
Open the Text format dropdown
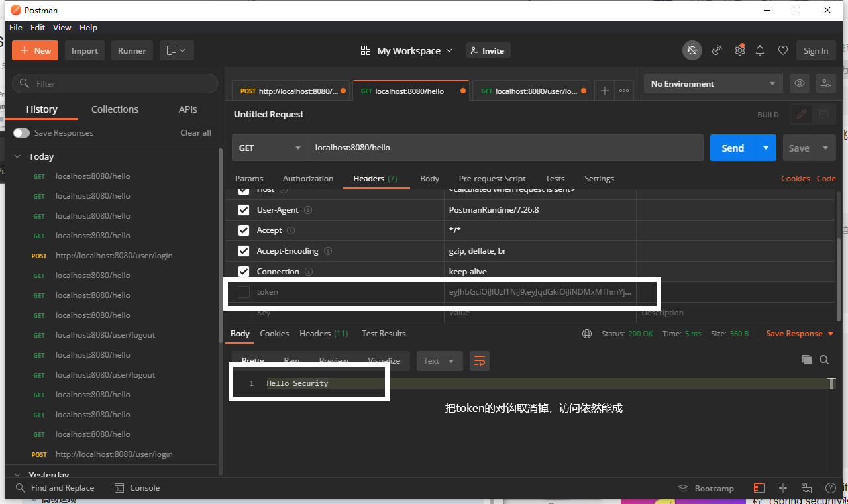(x=439, y=361)
